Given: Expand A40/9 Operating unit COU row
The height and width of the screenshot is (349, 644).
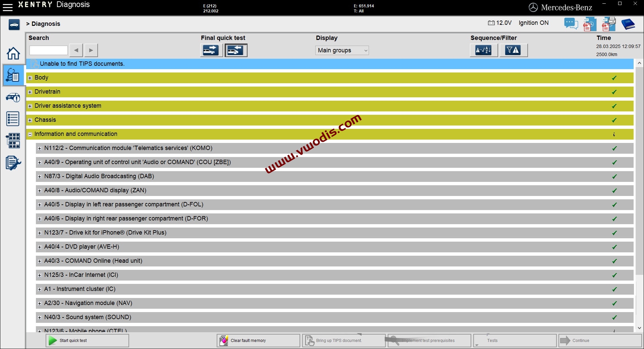Looking at the screenshot, I should [x=40, y=162].
